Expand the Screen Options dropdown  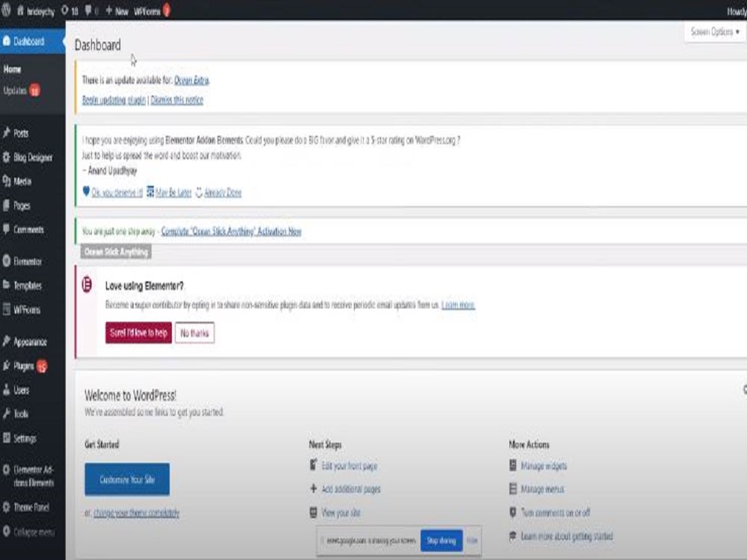(715, 32)
